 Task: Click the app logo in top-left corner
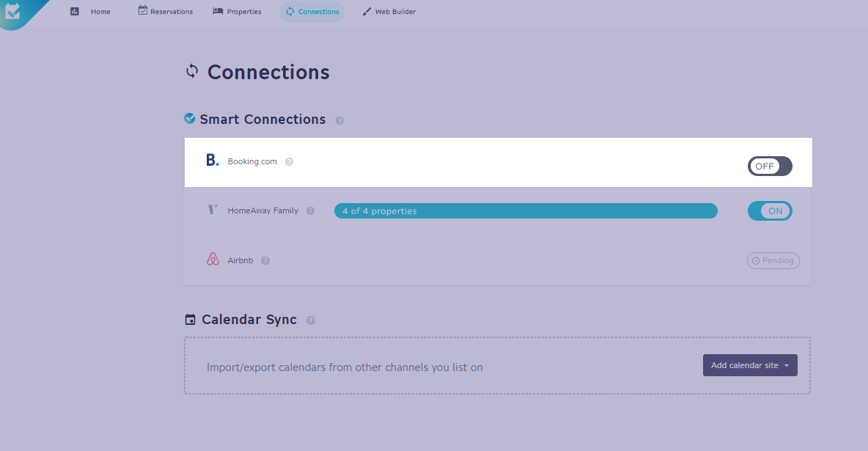tap(12, 11)
